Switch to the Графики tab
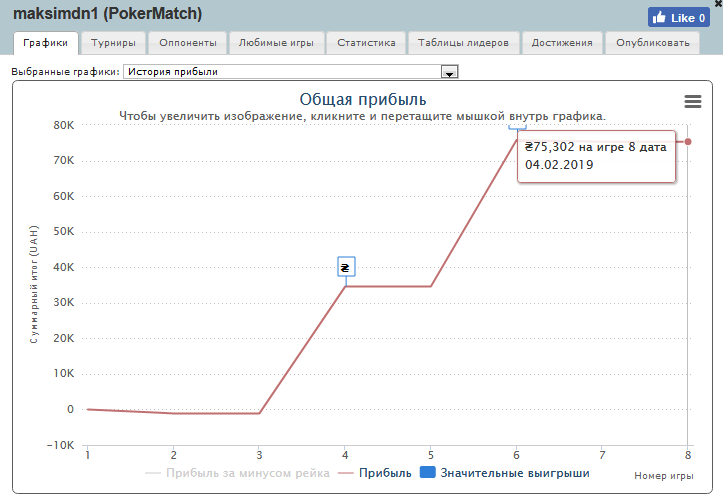This screenshot has width=723, height=496. (46, 43)
